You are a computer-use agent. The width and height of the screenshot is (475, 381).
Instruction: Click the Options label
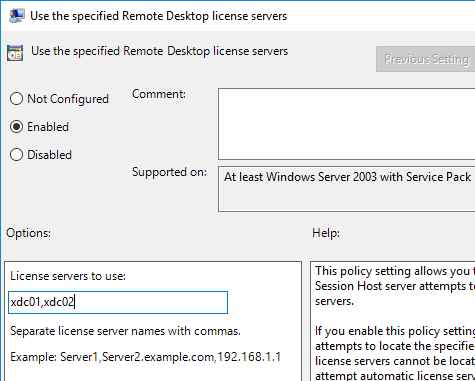[x=28, y=233]
